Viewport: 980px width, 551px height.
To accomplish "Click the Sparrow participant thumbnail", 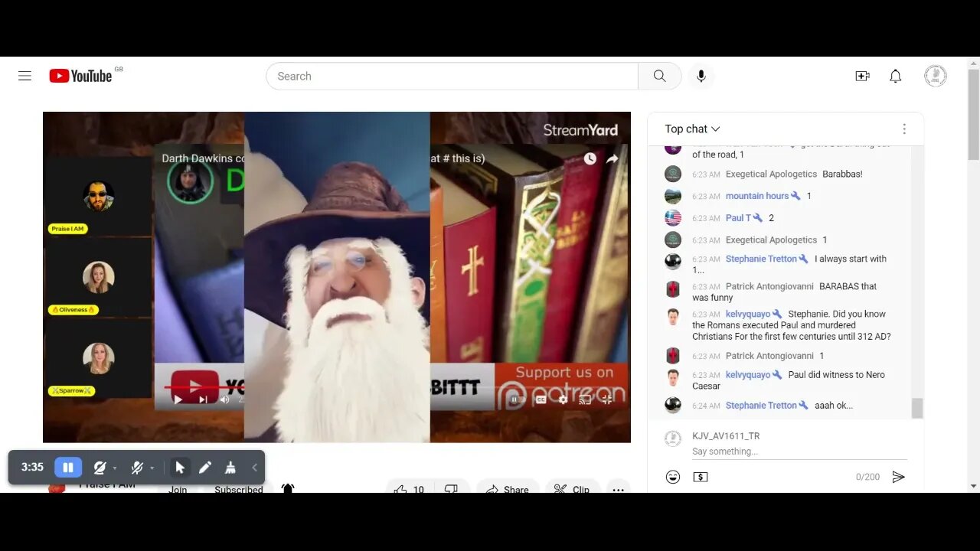I will tap(98, 358).
